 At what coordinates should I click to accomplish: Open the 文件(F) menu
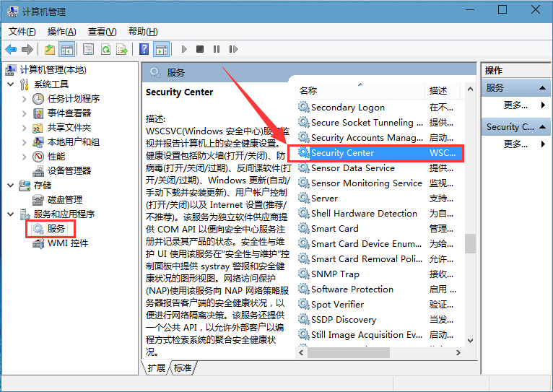pyautogui.click(x=22, y=32)
